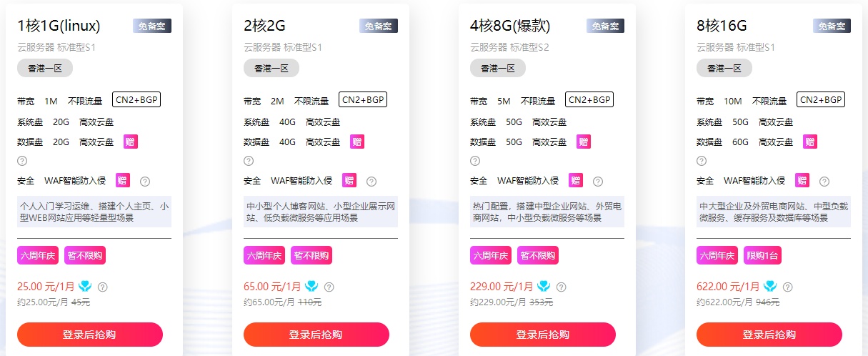Click the blue icon beside the 65.00元 price
This screenshot has height=356, width=868.
311,286
